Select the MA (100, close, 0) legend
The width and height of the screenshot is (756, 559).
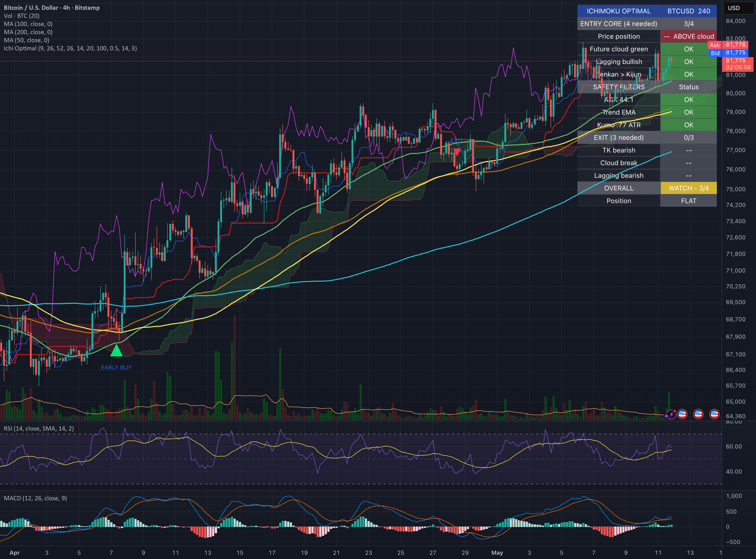point(28,24)
